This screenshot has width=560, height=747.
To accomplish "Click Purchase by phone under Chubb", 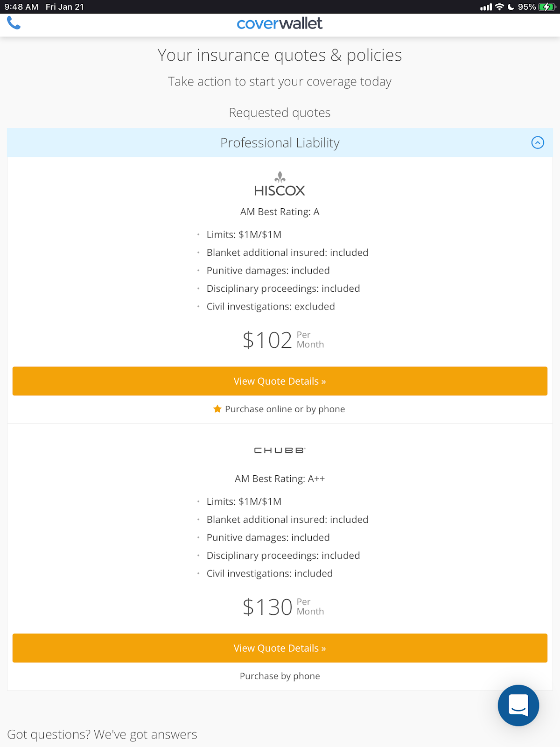I will [280, 676].
